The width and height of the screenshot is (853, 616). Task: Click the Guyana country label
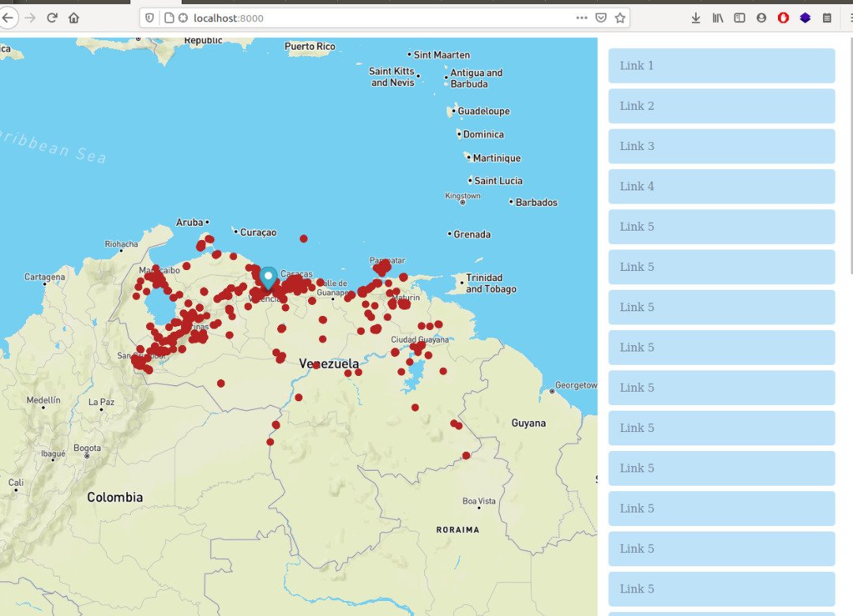528,423
